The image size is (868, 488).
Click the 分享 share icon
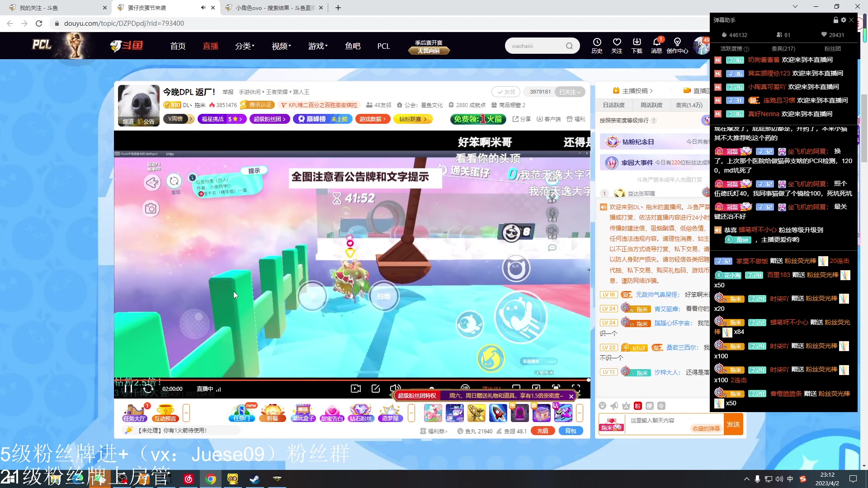coord(522,119)
